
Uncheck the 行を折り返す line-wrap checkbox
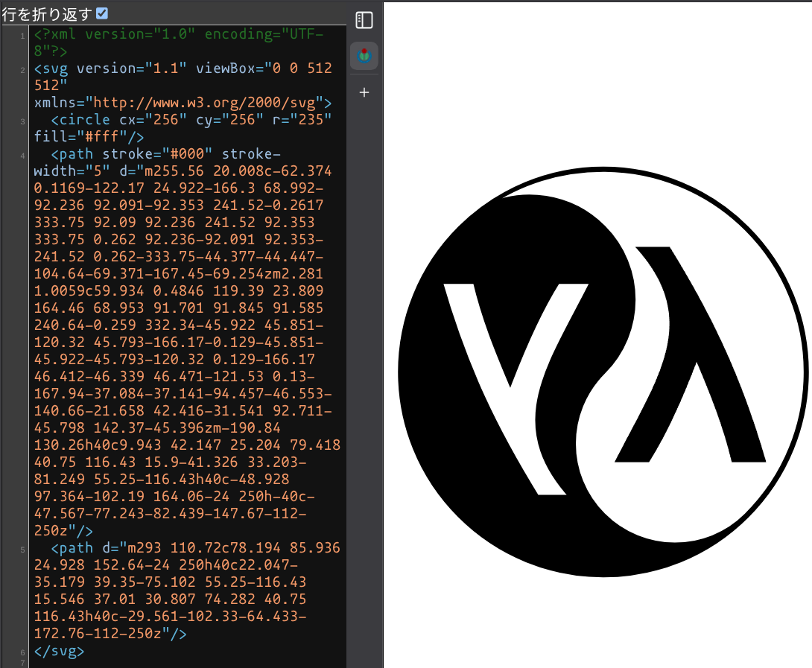[x=102, y=13]
